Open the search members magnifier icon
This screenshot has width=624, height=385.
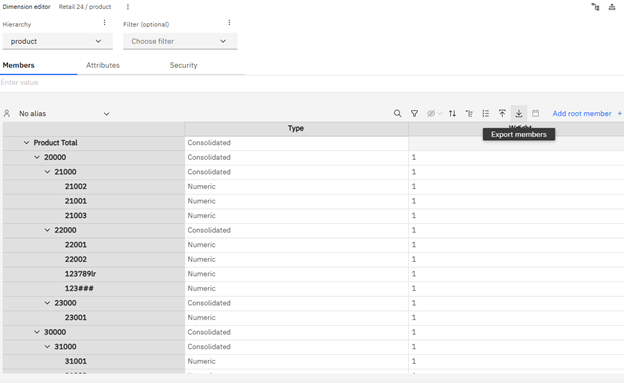(x=397, y=113)
